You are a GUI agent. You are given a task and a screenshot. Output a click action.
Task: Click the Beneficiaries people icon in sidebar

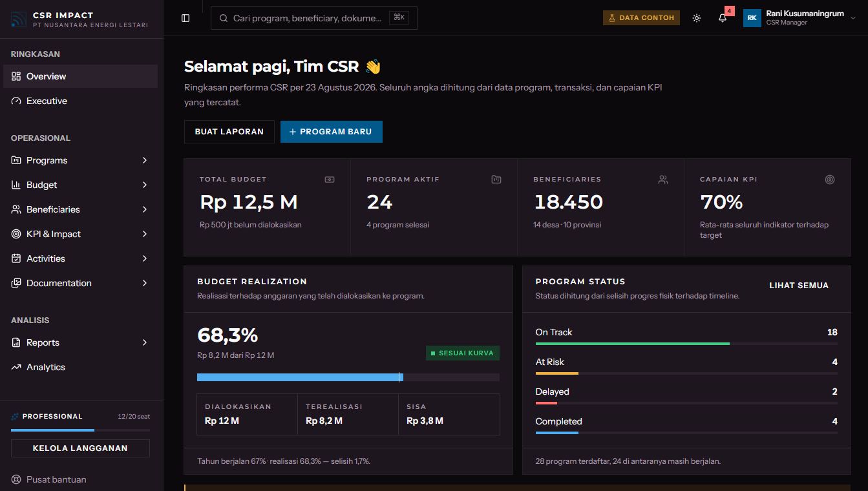16,209
